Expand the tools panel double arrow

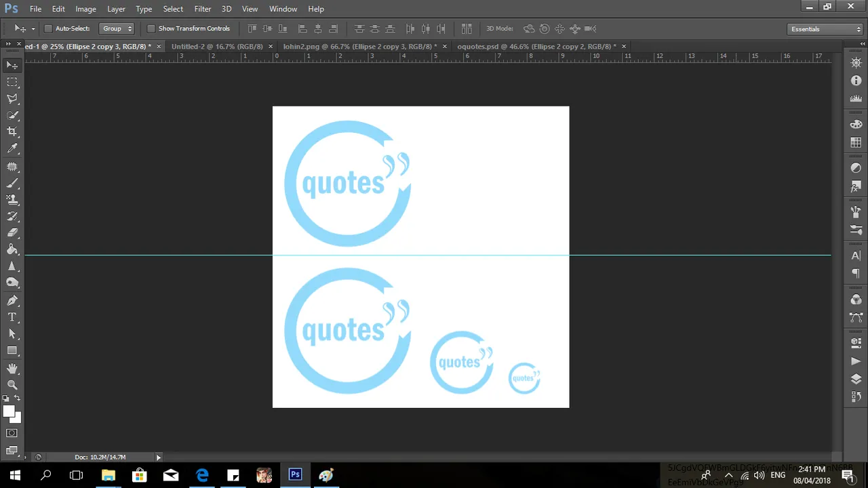pos(8,43)
